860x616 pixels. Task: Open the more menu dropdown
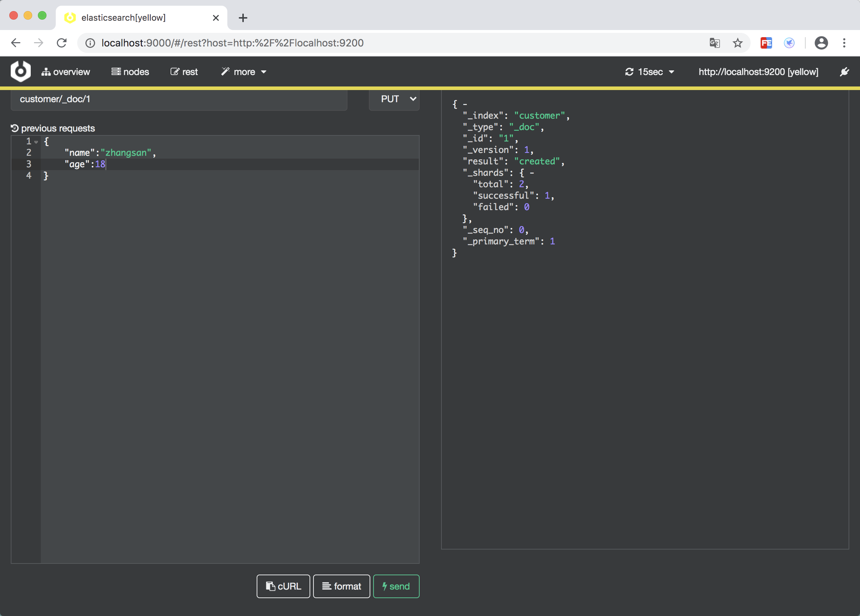tap(244, 72)
